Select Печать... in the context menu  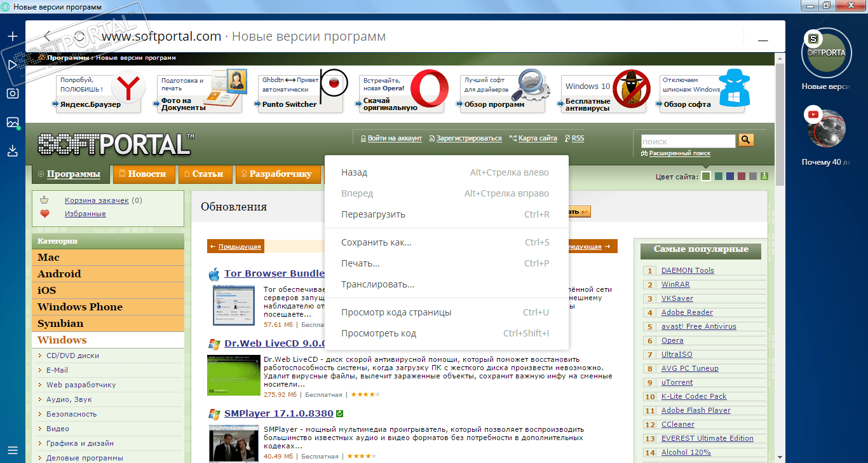446,263
